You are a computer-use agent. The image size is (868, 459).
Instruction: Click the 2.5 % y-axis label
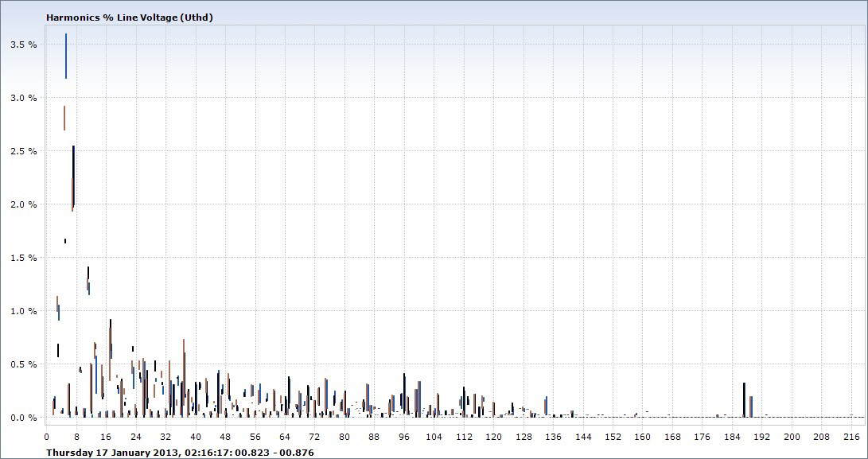pyautogui.click(x=24, y=151)
